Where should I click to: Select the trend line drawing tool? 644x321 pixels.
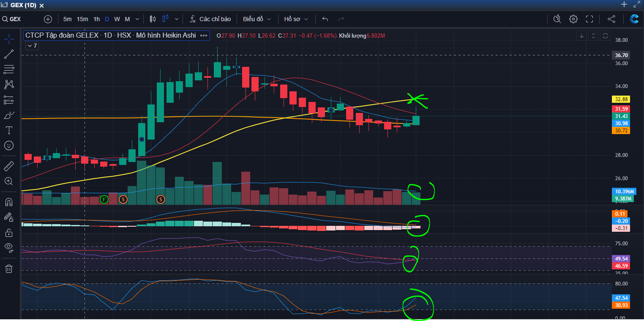tap(9, 54)
